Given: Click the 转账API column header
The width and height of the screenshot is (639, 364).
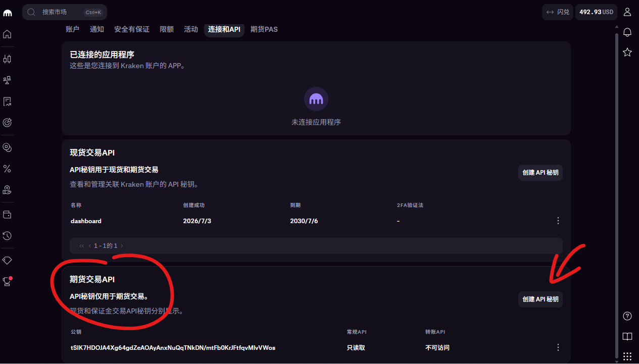Looking at the screenshot, I should [x=435, y=332].
